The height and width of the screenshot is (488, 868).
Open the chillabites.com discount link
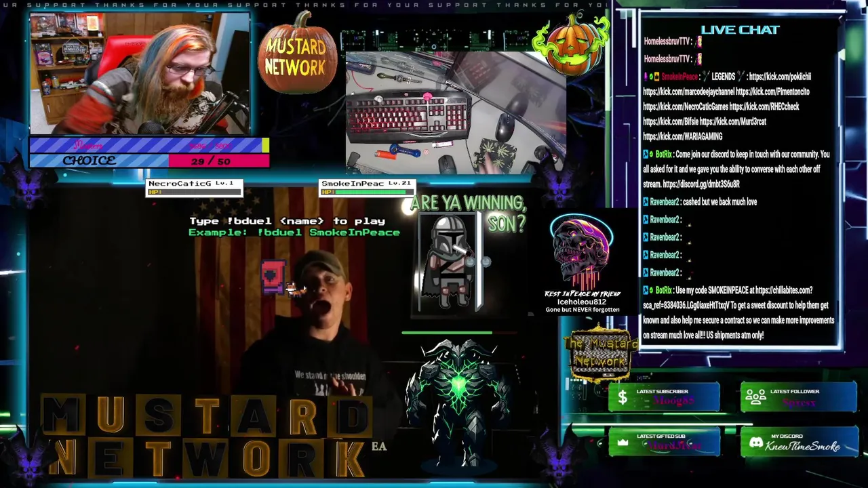[728, 298]
